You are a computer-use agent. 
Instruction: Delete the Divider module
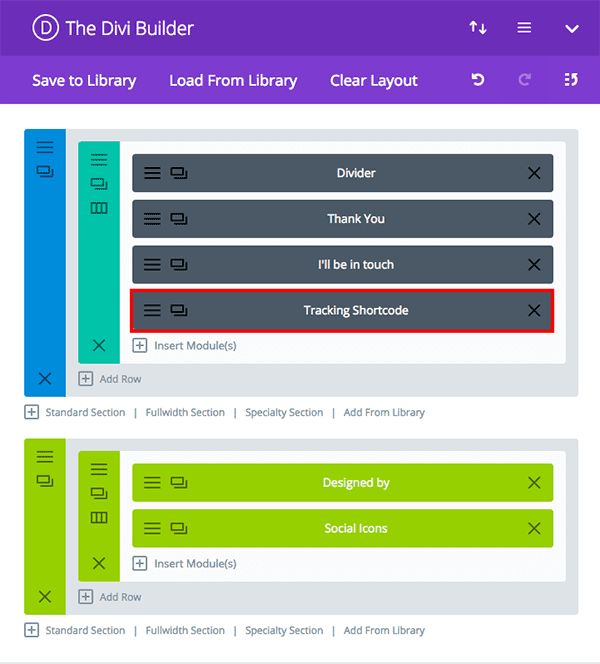[534, 173]
